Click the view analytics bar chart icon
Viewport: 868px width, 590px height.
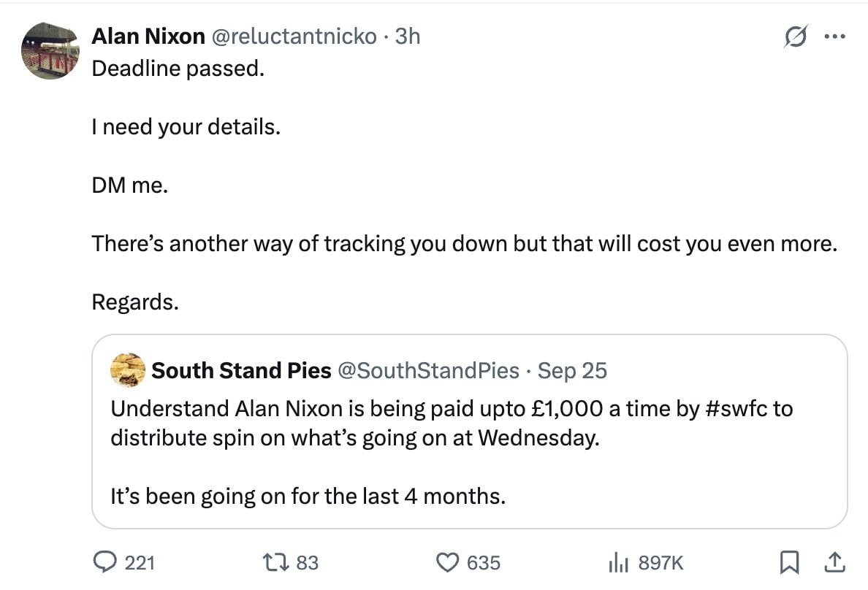pos(618,562)
